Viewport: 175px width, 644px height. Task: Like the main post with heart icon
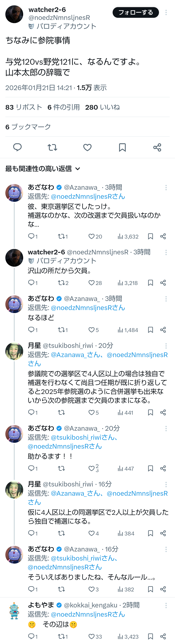point(87,147)
